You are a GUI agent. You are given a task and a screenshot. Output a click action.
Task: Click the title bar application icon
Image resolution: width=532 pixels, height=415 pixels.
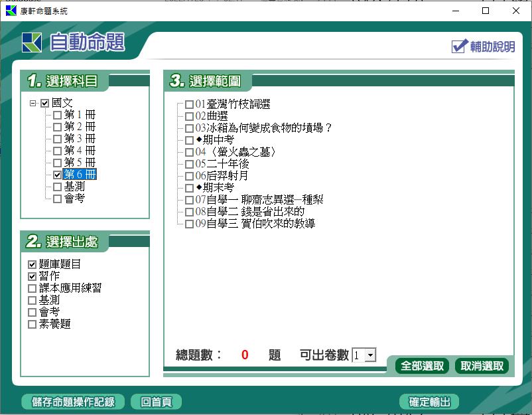pyautogui.click(x=10, y=11)
